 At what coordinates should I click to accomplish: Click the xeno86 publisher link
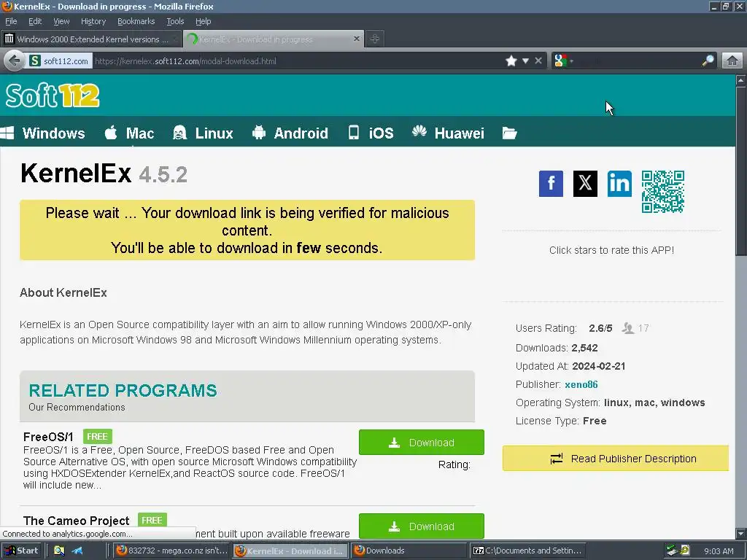581,384
